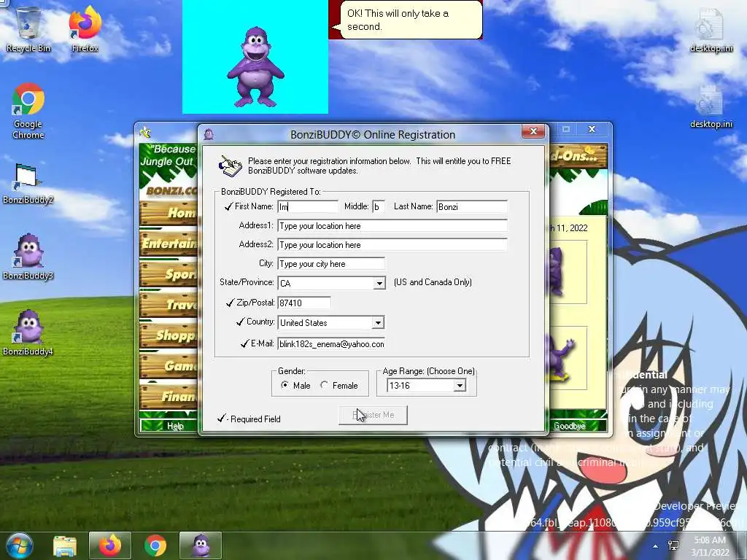This screenshot has width=747, height=560.
Task: Open the Shopping sidebar menu
Action: (169, 335)
